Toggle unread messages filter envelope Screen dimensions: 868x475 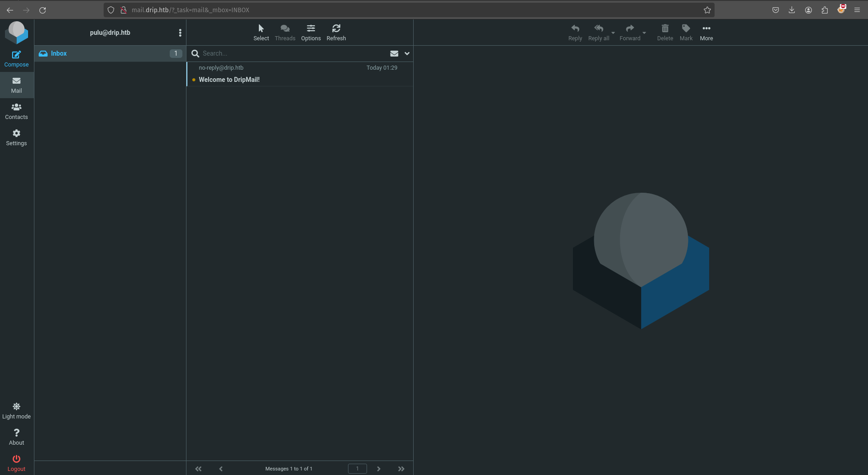click(394, 53)
